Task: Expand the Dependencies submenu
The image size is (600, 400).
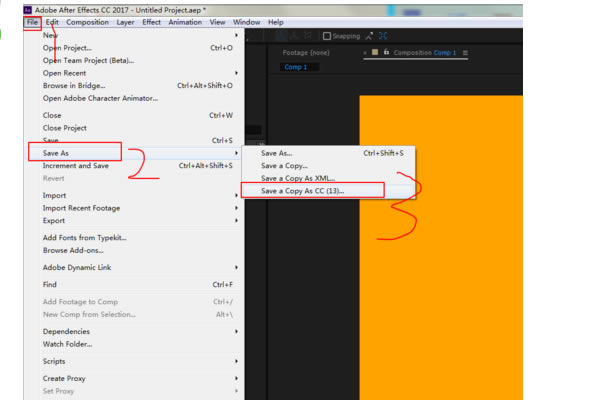Action: pos(236,331)
